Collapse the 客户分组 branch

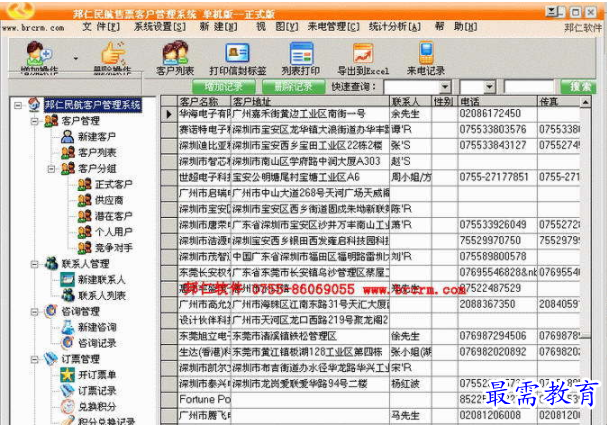pos(51,169)
